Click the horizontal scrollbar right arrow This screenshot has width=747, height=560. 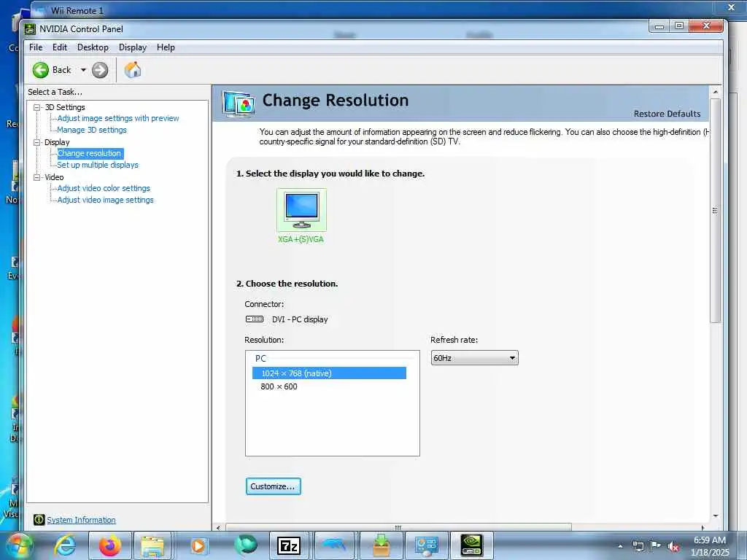tap(703, 528)
